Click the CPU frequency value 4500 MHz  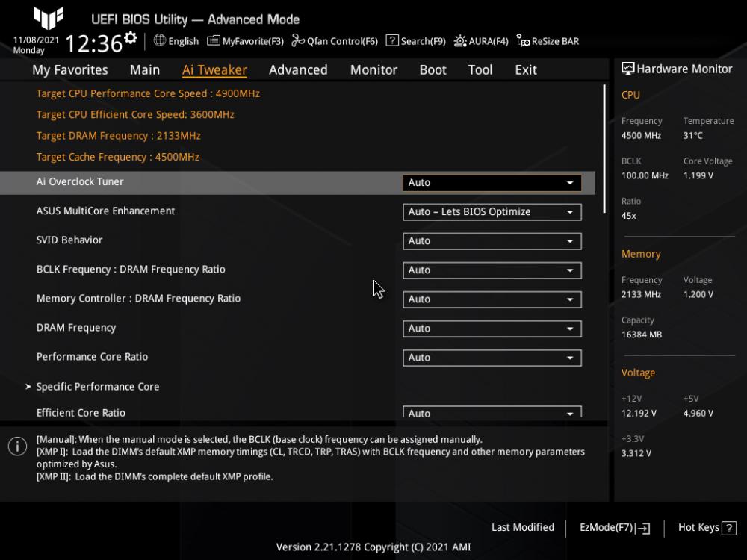pos(641,136)
